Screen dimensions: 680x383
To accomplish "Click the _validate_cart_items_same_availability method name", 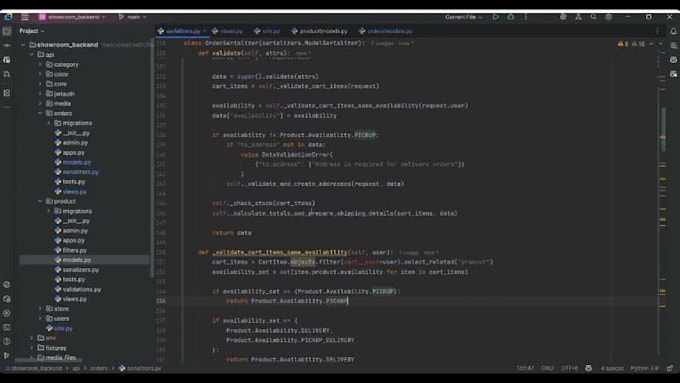I will click(280, 252).
